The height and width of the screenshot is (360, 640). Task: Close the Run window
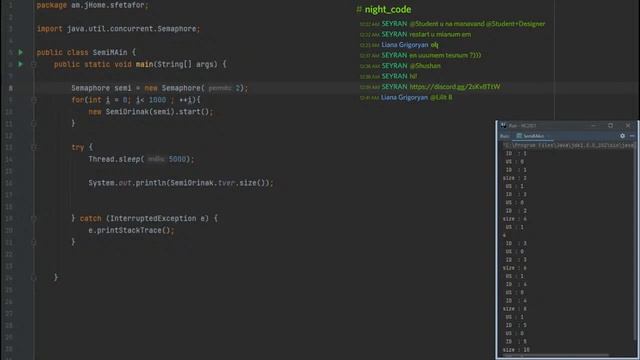(x=628, y=125)
